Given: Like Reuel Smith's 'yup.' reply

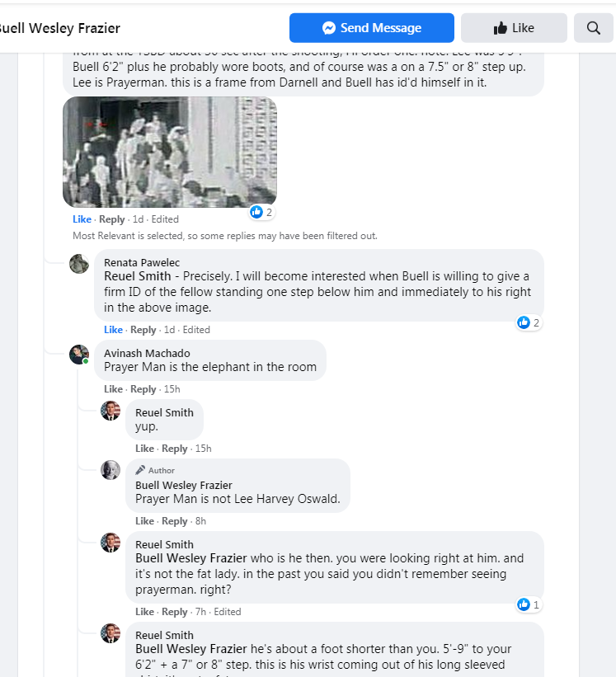Looking at the screenshot, I should [x=144, y=449].
